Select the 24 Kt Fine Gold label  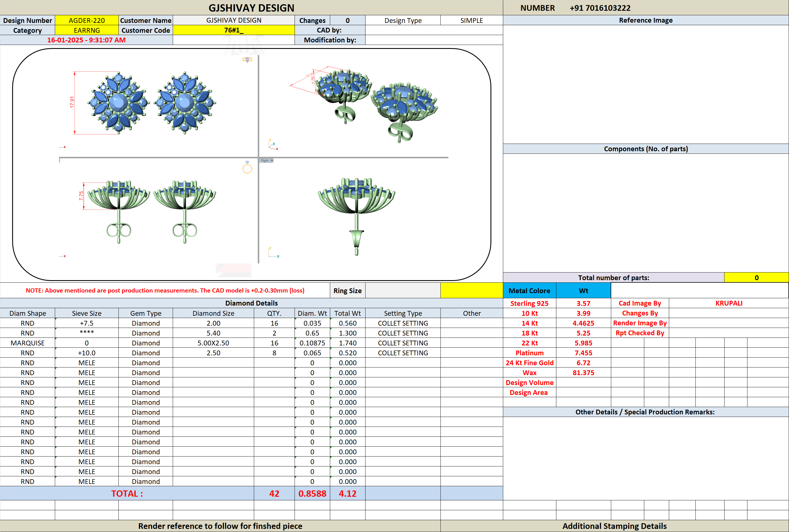point(529,362)
